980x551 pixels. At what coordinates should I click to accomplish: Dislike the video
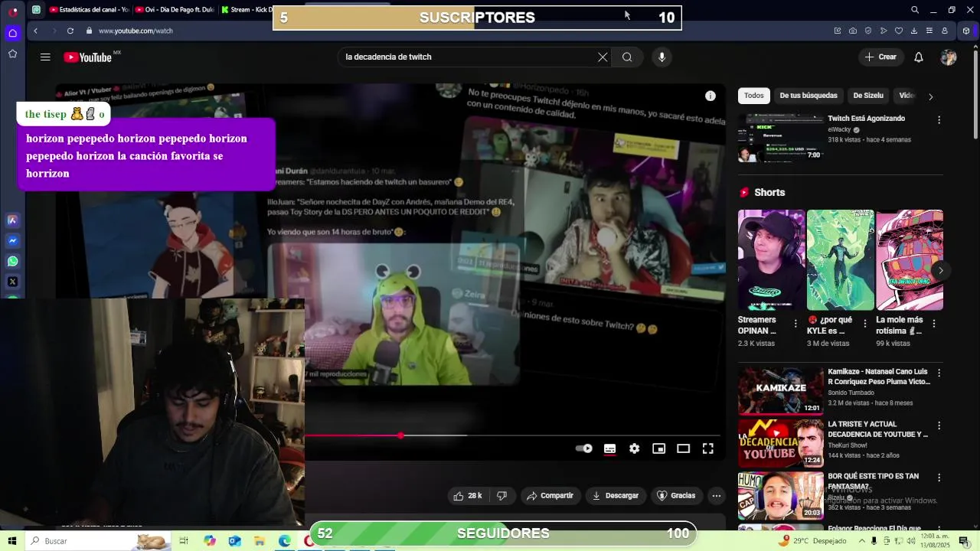pyautogui.click(x=501, y=496)
